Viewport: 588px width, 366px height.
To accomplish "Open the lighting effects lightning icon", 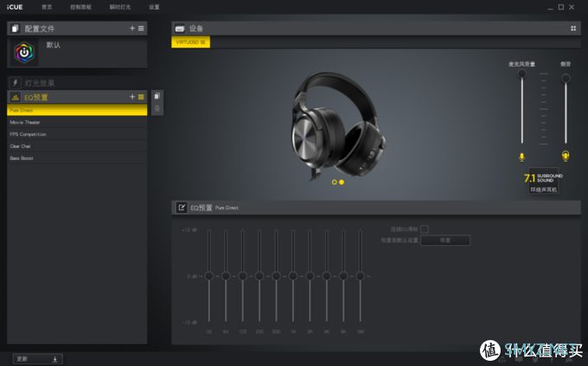I will point(15,82).
